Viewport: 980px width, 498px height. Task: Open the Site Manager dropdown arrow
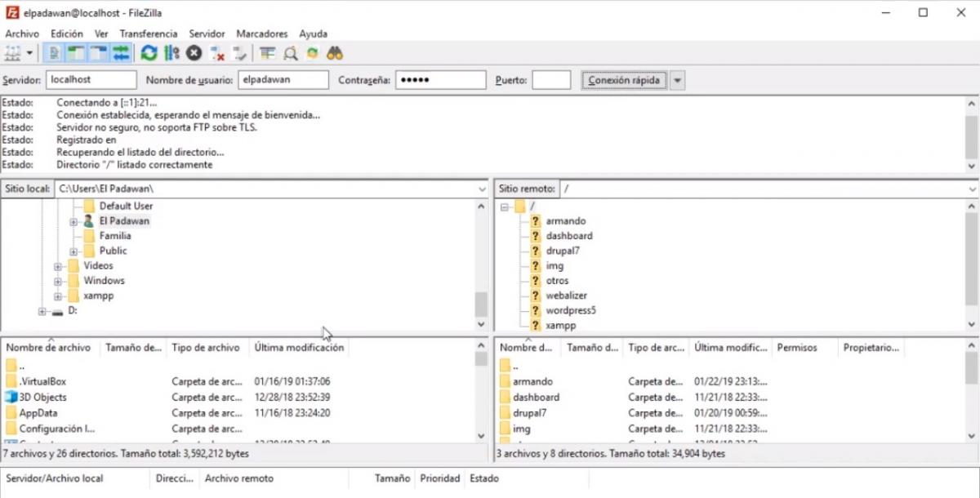click(x=30, y=54)
